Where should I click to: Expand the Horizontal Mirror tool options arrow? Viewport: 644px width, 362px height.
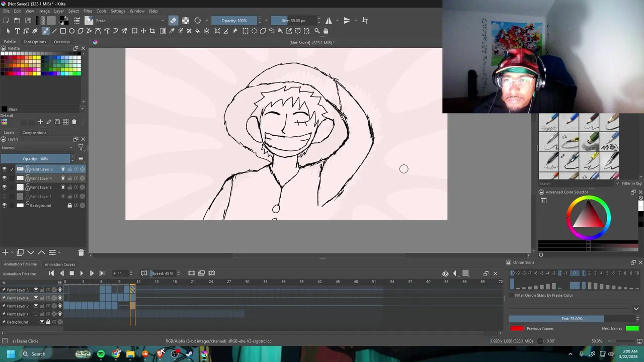[337, 21]
